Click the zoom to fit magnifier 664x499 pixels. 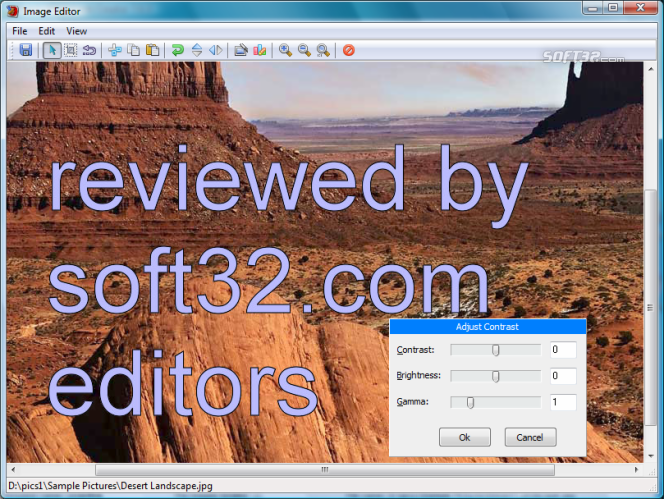323,50
